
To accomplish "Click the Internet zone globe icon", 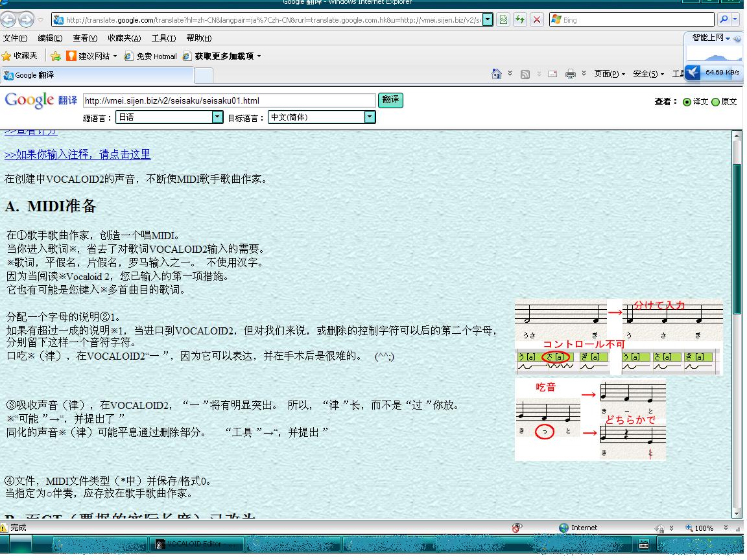I will tap(563, 528).
